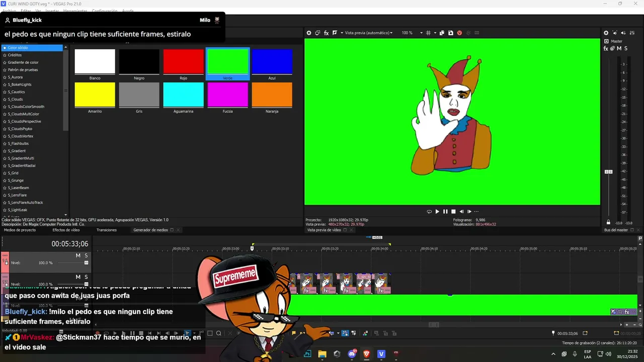Viewport: 644px width, 362px height.
Task: Open the grid overlay options arrow
Action: (x=435, y=33)
